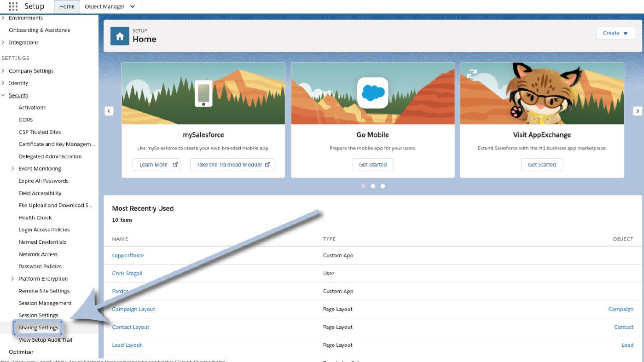Image resolution: width=644 pixels, height=362 pixels.
Task: Expand Platform Encryption in sidebar
Action: point(13,279)
